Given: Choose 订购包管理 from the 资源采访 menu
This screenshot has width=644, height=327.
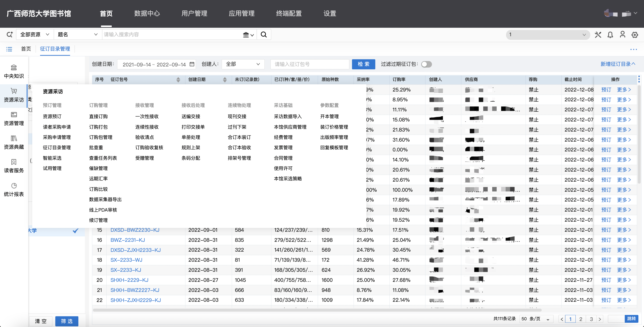Looking at the screenshot, I should click(x=101, y=137).
